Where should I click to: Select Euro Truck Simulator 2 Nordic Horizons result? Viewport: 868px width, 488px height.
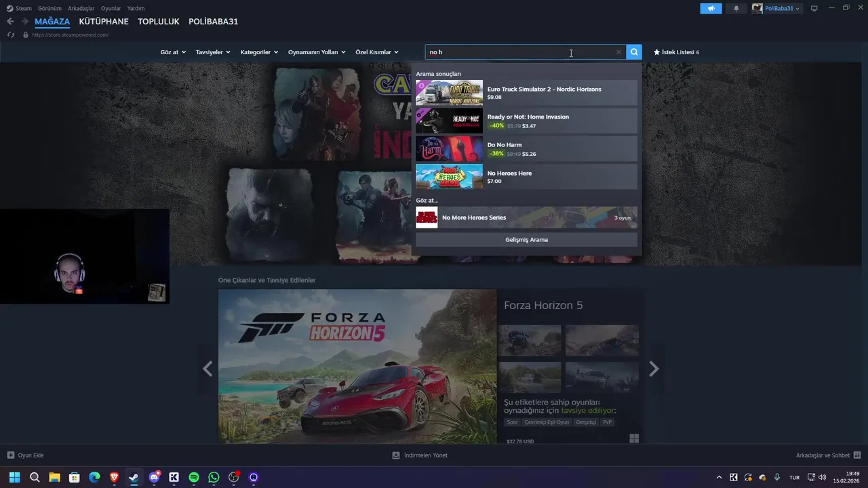(526, 93)
